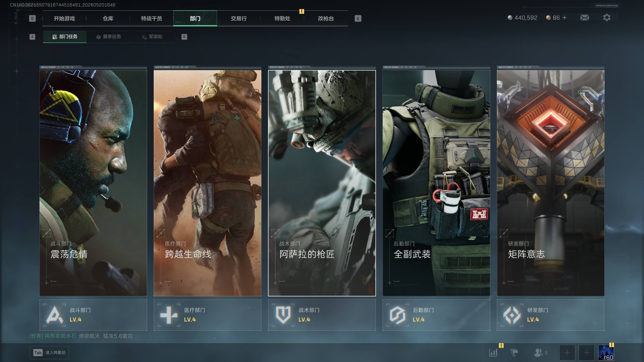The image size is (644, 362).
Task: Click the 战术部门 LV.4 panel
Action: 322,315
